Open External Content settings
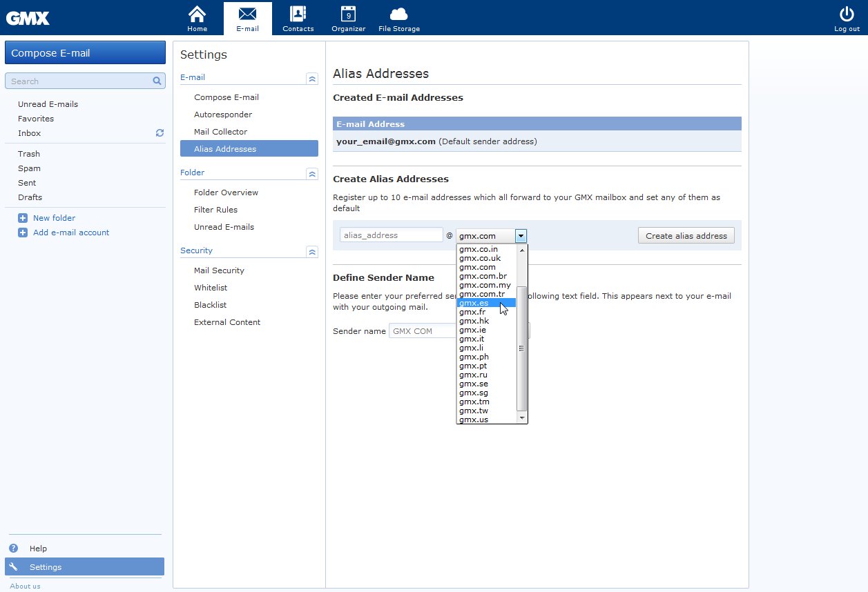868x592 pixels. [227, 322]
